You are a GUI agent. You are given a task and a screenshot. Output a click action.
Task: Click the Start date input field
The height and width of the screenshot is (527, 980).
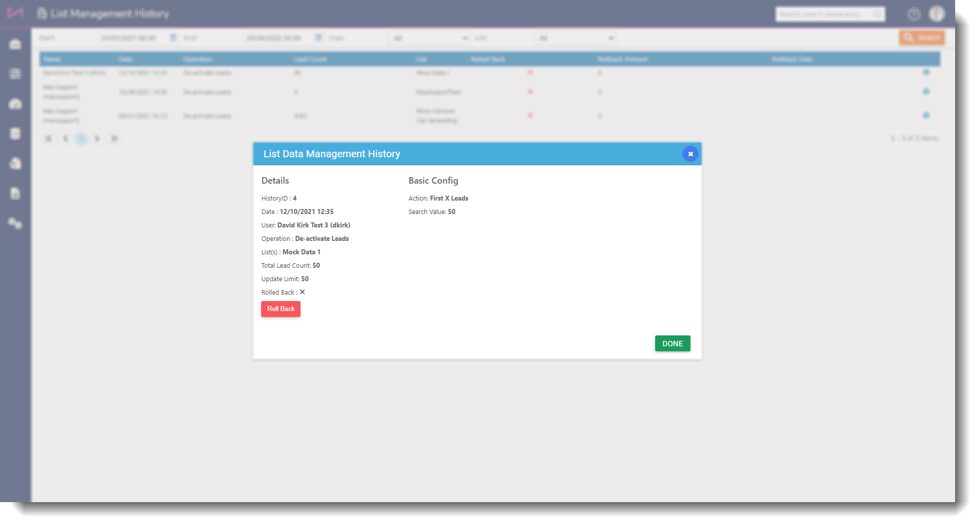[133, 38]
